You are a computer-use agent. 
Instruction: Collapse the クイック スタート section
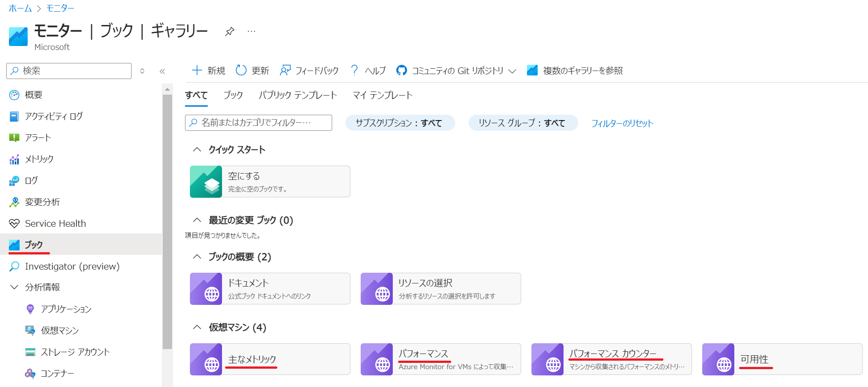[197, 150]
